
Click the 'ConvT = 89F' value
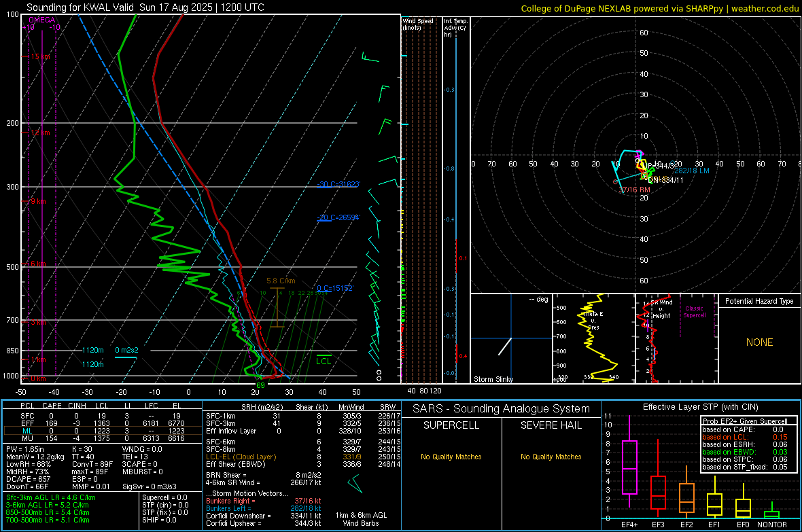(x=93, y=464)
